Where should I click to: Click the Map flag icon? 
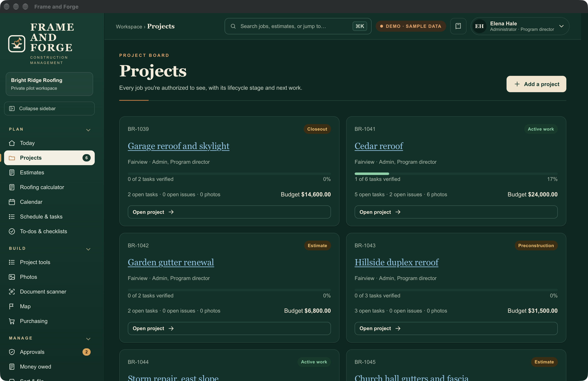click(x=11, y=306)
